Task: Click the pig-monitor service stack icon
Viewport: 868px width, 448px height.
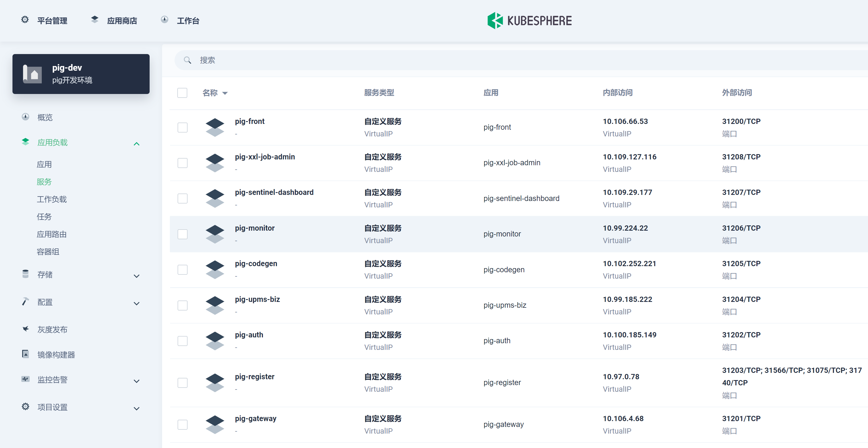Action: click(x=215, y=234)
